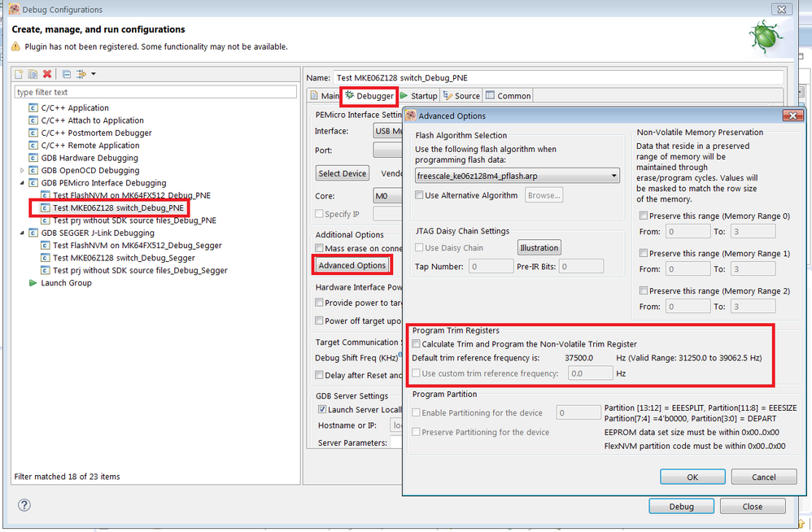Screen dimensions: 812x532
Task: Select Test prj without SDK source files_Debug_PNE
Action: (x=134, y=220)
